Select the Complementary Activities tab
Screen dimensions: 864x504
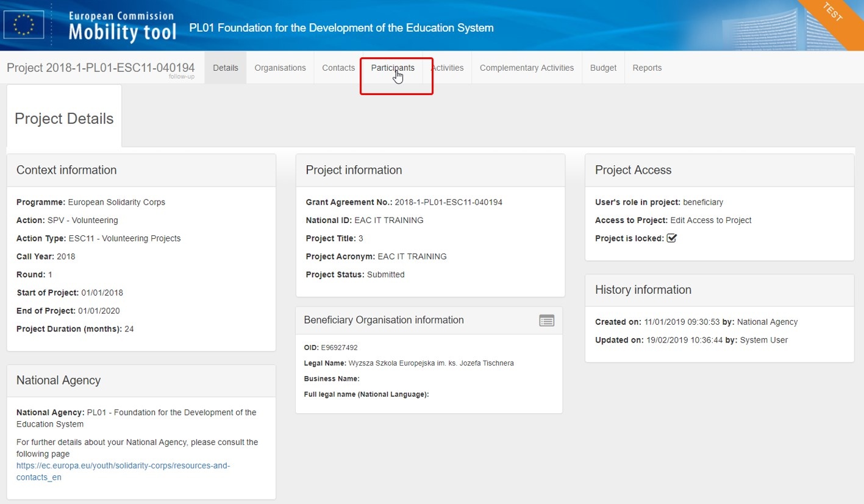click(527, 68)
